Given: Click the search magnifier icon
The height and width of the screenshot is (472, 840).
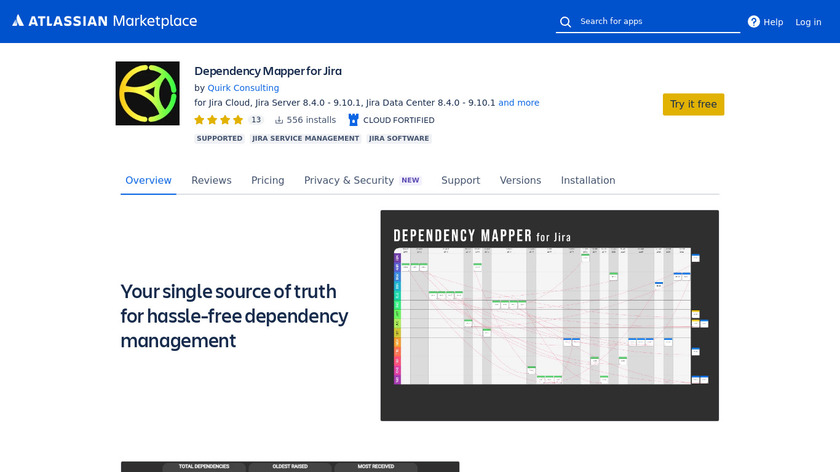Looking at the screenshot, I should (x=566, y=22).
